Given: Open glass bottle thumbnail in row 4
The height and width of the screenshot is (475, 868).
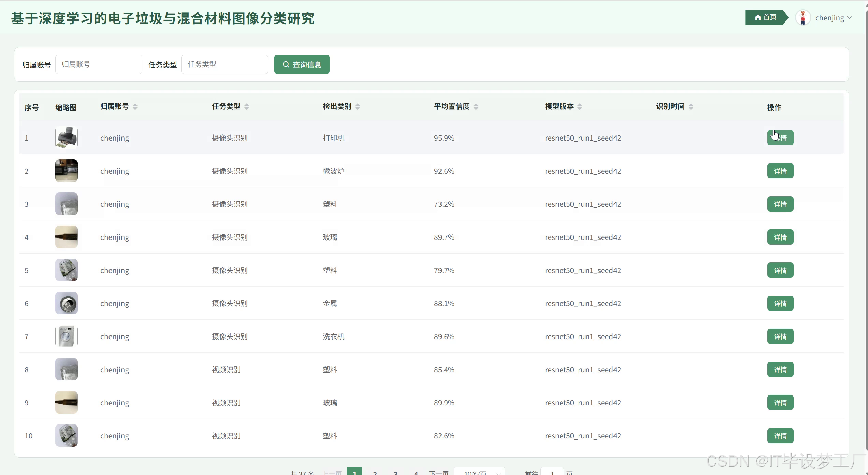Looking at the screenshot, I should tap(67, 237).
